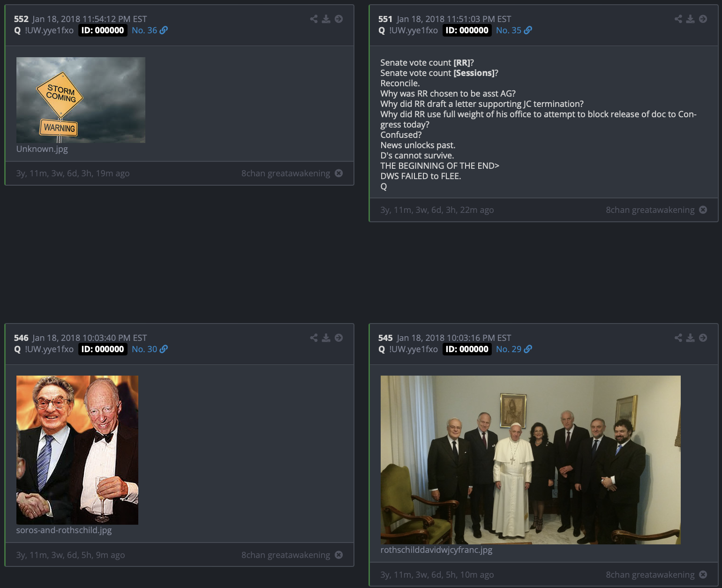The height and width of the screenshot is (588, 722).
Task: Click the soros-and-rothschild.jpg file name
Action: click(x=64, y=530)
